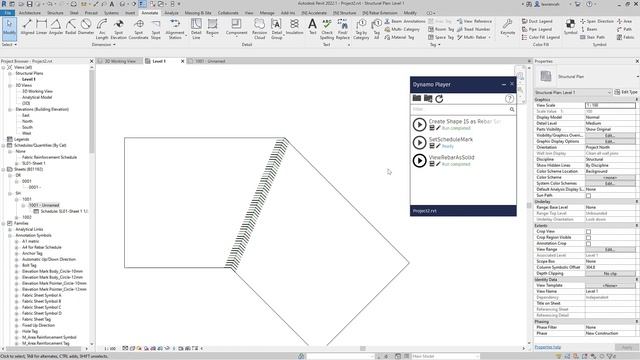640x360 pixels.
Task: Open Dynamo Player help
Action: click(x=509, y=99)
